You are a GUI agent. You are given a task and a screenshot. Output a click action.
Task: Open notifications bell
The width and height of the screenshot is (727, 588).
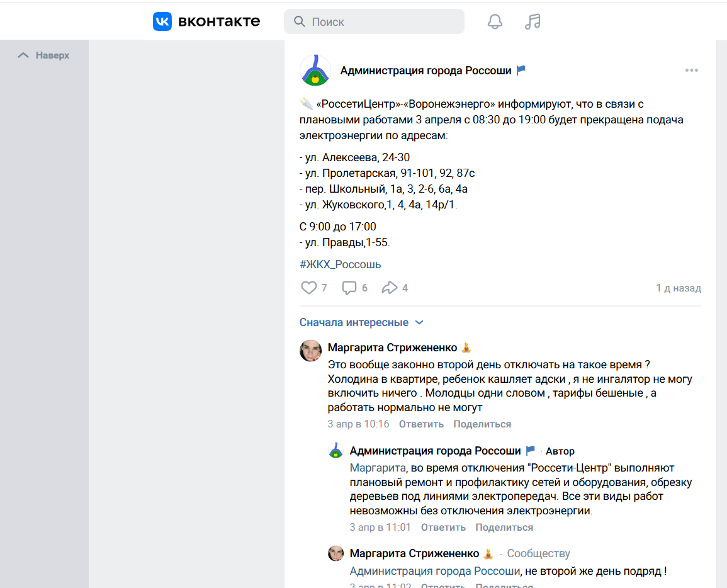tap(495, 22)
